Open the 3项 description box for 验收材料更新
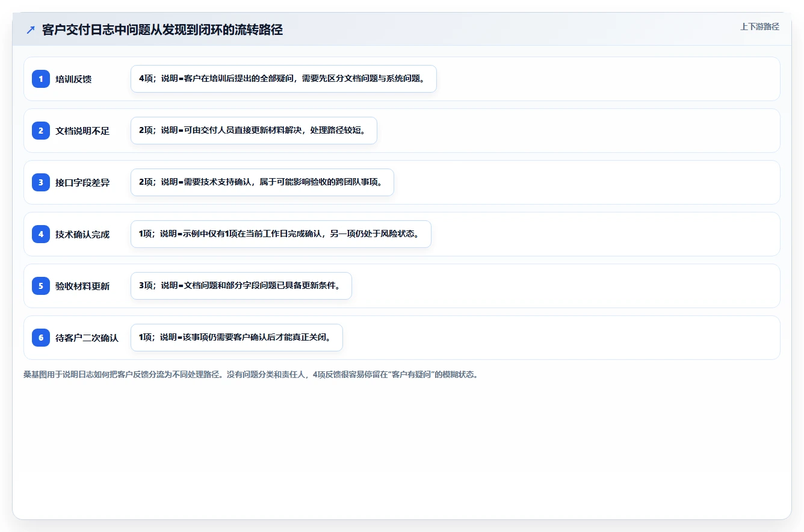804x532 pixels. click(x=241, y=286)
